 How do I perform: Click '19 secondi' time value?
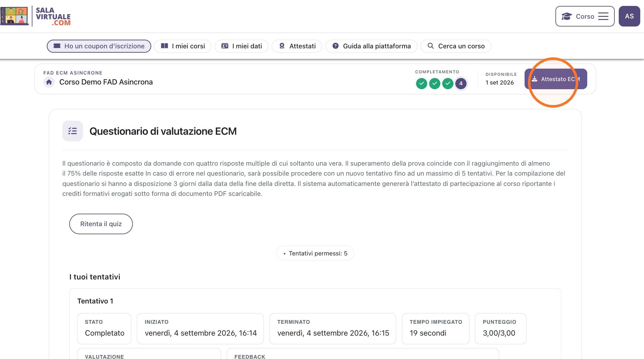(428, 333)
